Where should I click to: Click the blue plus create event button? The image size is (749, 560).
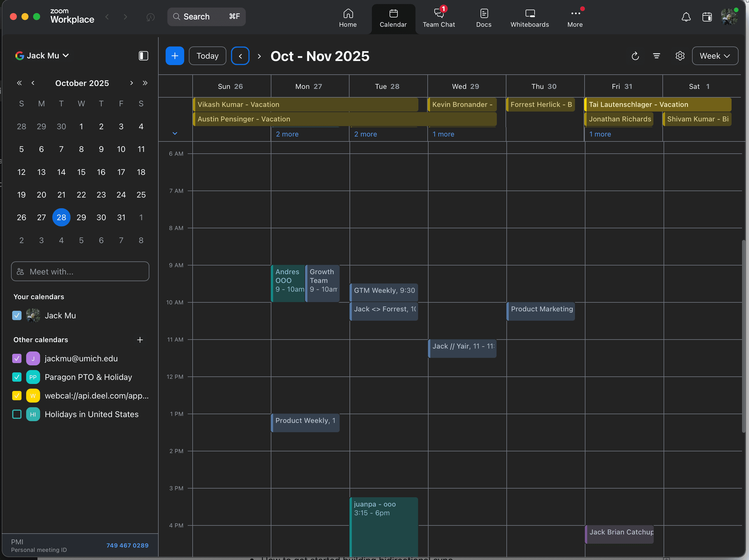pyautogui.click(x=175, y=56)
